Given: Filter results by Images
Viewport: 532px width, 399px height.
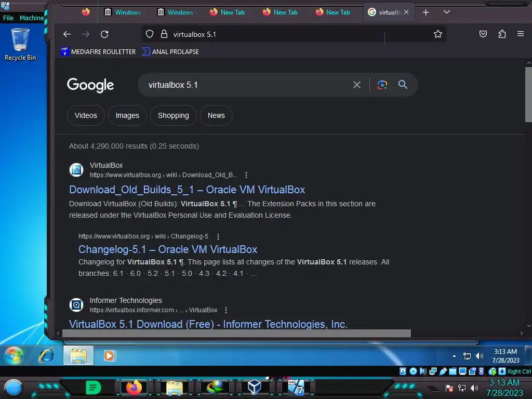Looking at the screenshot, I should (127, 115).
